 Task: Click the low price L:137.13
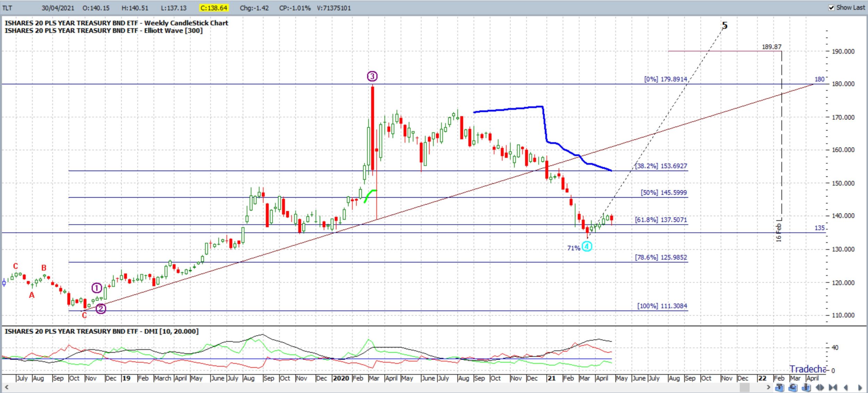click(174, 8)
